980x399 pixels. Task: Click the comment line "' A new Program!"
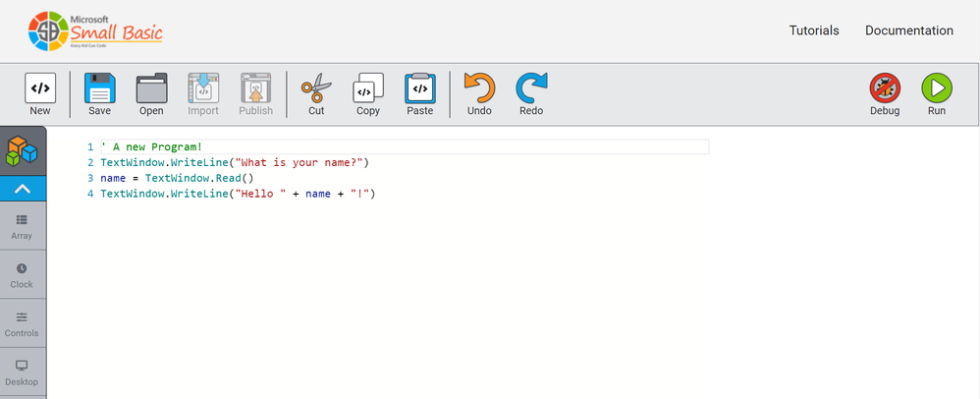[151, 147]
